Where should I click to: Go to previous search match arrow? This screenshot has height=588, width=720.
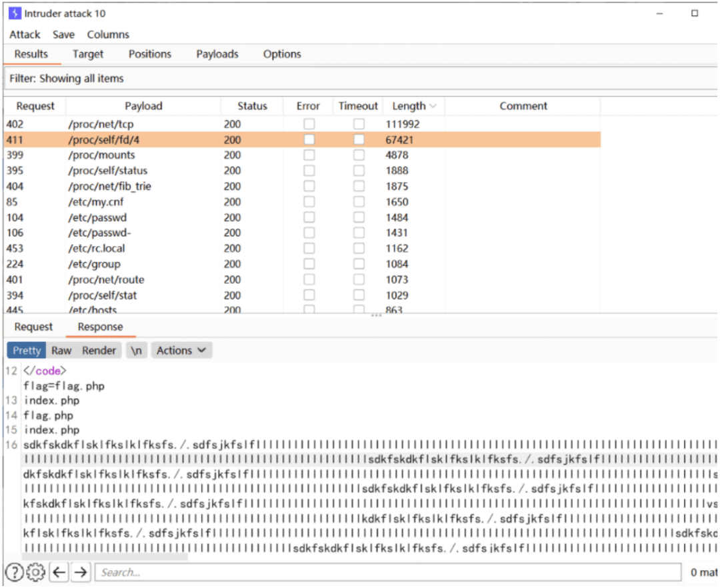click(59, 572)
